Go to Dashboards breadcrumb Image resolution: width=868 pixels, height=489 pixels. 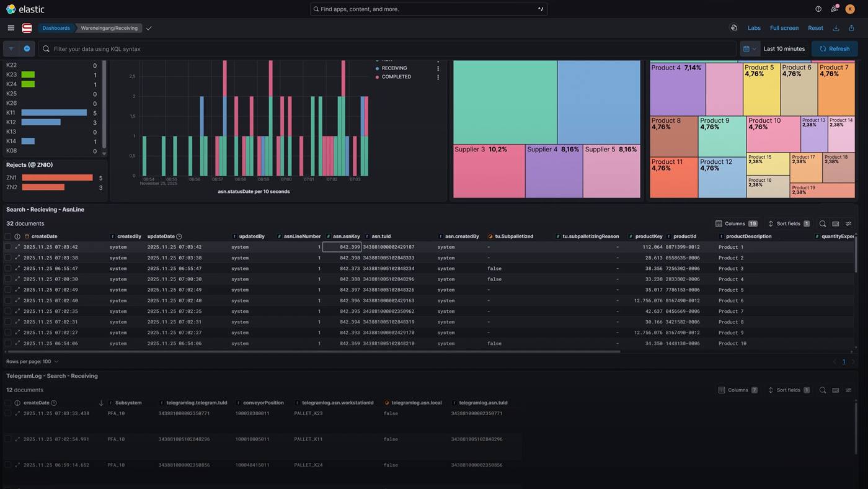56,28
